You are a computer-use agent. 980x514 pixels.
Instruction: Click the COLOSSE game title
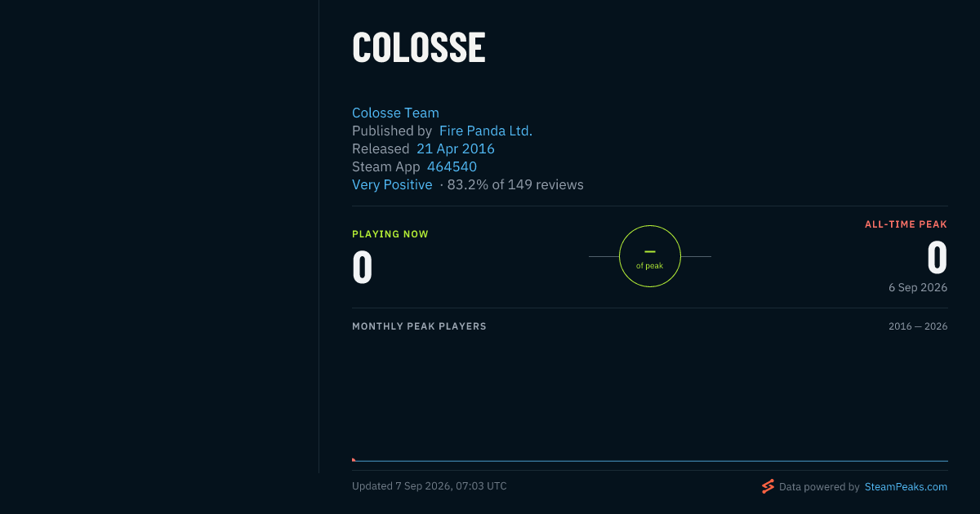[x=419, y=47]
